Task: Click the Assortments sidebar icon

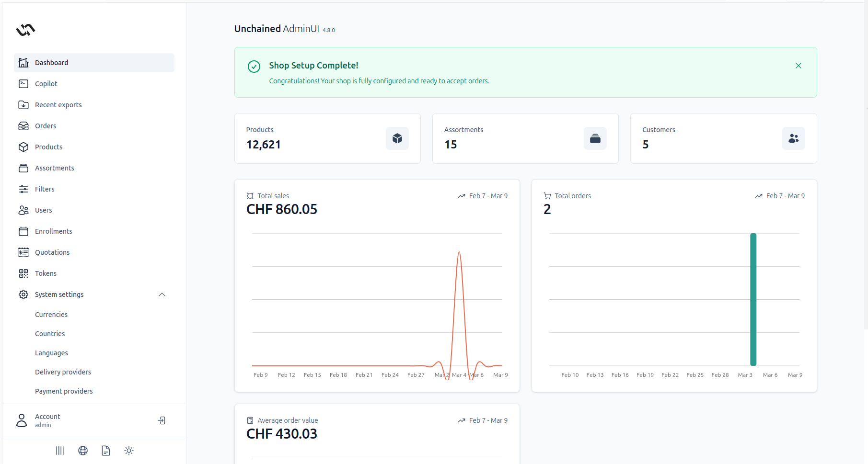Action: pos(23,168)
